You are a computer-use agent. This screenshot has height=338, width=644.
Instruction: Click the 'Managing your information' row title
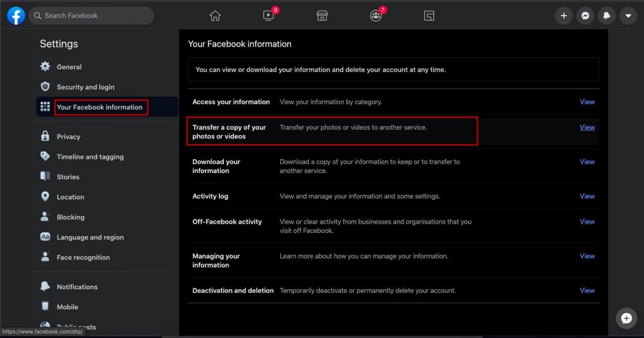(216, 261)
